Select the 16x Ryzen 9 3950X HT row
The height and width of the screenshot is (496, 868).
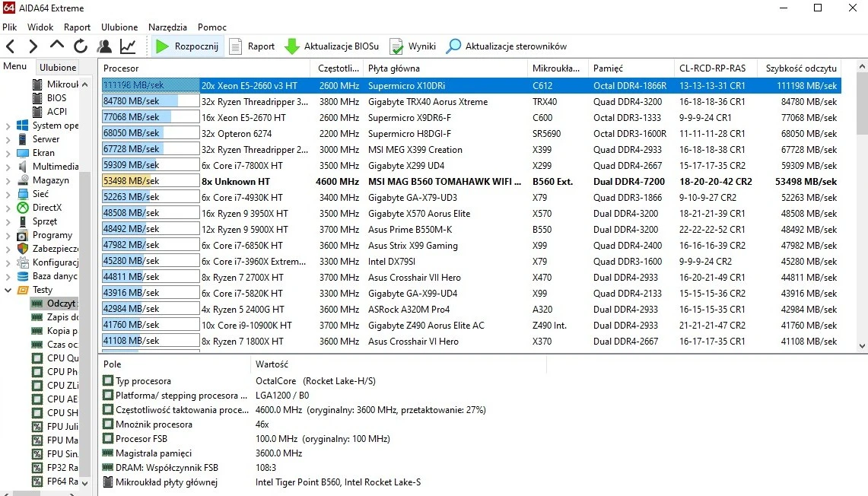[x=243, y=214]
